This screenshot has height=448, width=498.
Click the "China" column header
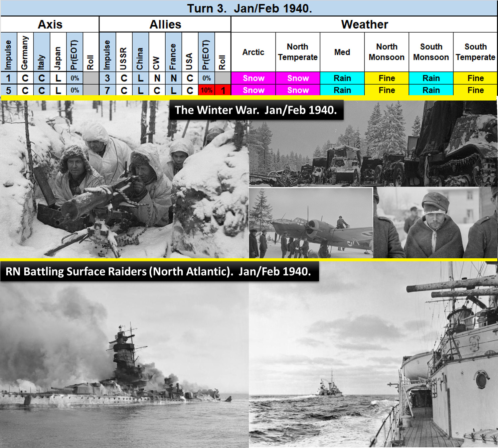coord(140,52)
